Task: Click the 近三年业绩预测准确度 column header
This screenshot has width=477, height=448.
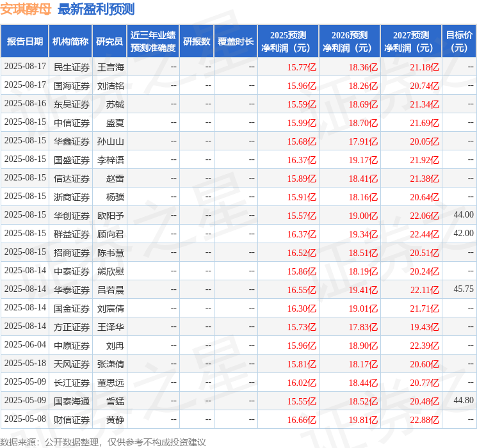Action: pyautogui.click(x=153, y=42)
